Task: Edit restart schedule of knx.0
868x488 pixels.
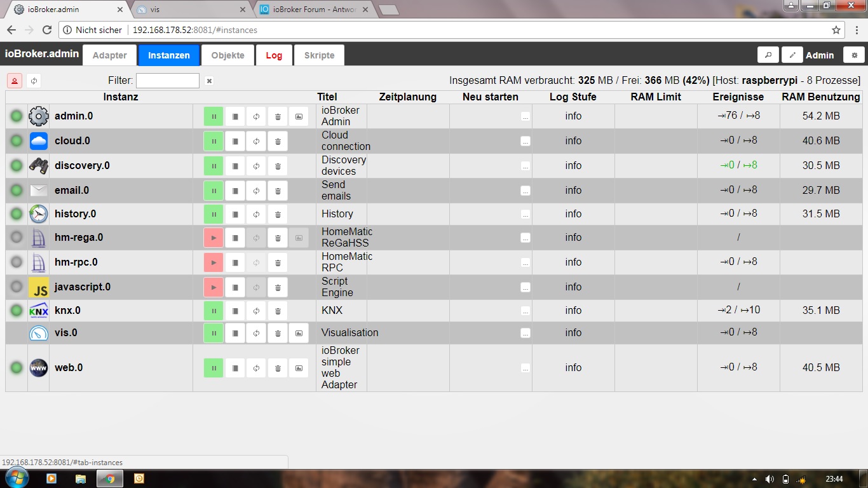Action: [525, 311]
